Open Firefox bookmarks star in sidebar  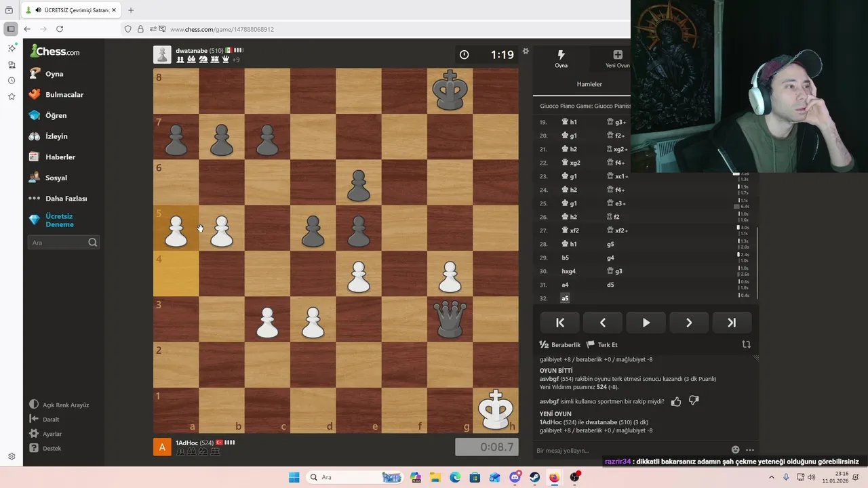click(x=12, y=96)
